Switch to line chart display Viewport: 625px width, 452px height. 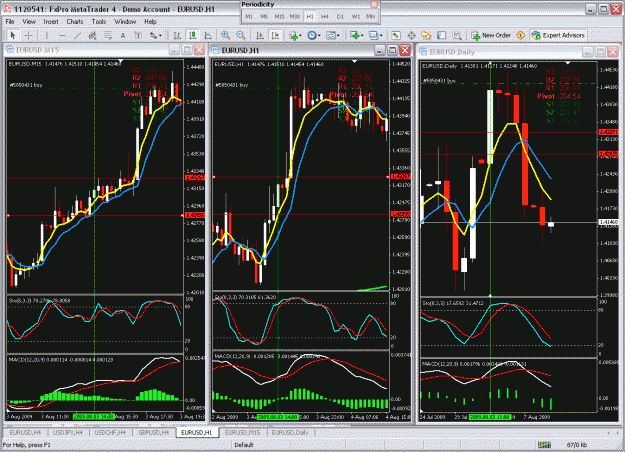tap(208, 35)
